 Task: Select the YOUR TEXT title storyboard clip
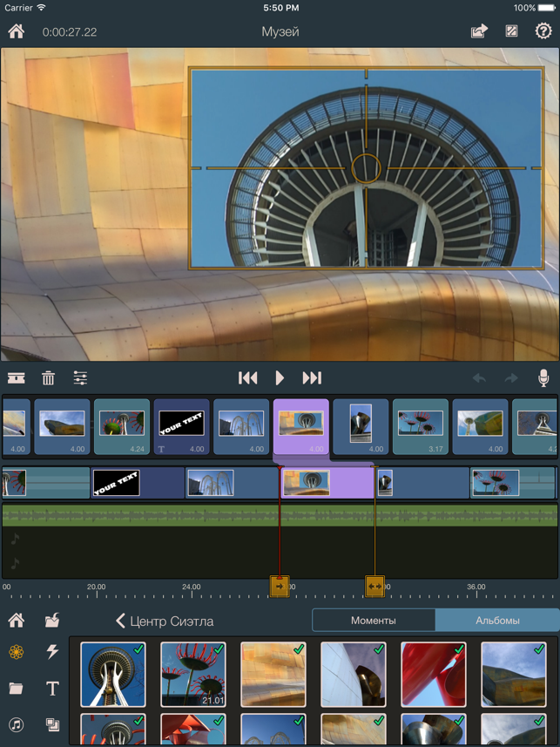tap(182, 426)
